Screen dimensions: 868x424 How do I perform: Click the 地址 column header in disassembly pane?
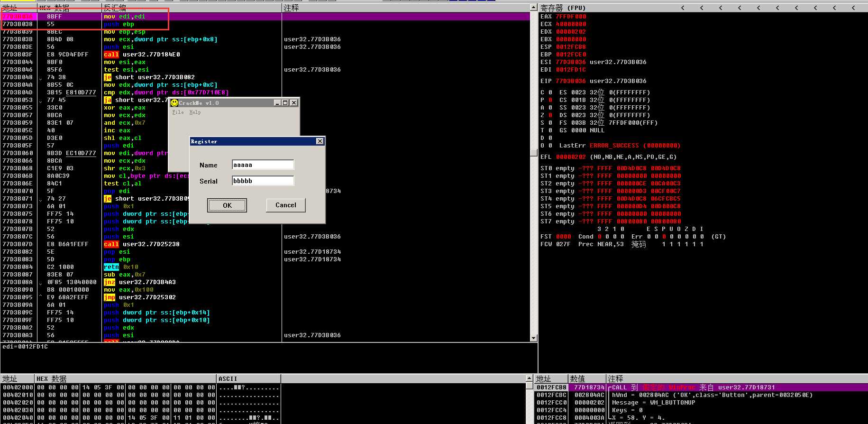18,8
